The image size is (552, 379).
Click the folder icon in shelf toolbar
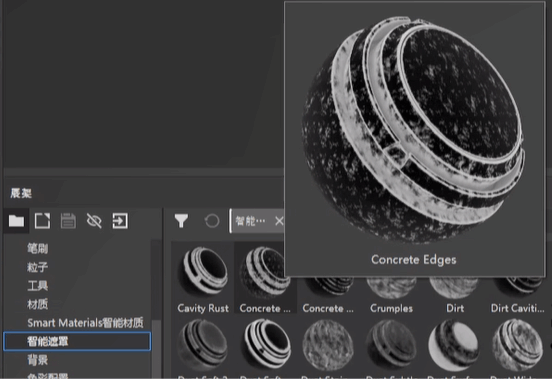pos(16,221)
